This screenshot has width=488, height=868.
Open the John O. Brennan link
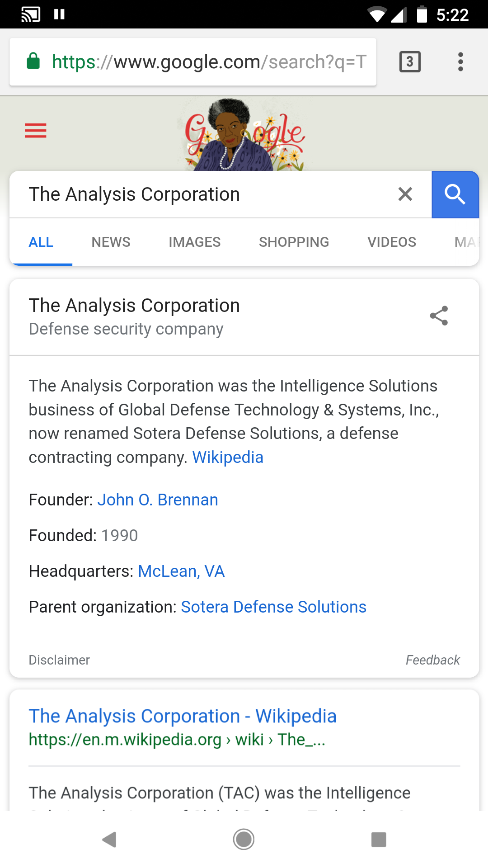[x=158, y=500]
